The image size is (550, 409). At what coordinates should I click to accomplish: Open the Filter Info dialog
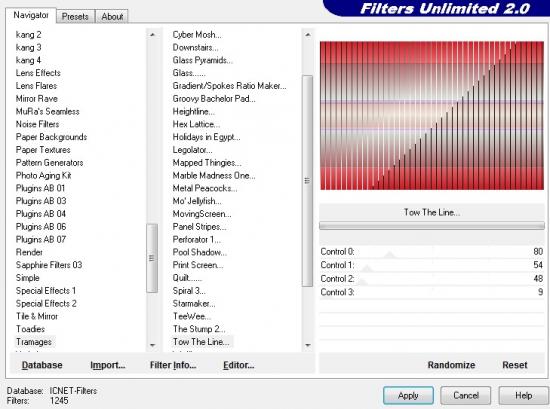click(173, 365)
